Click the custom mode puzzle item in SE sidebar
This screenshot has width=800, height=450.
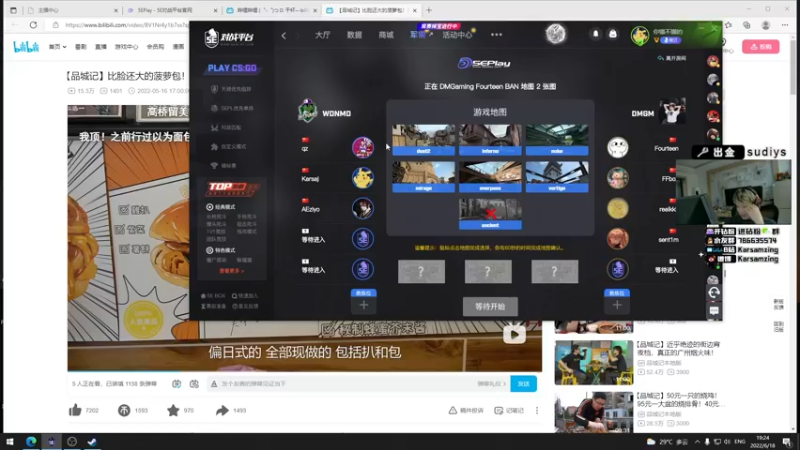point(230,146)
